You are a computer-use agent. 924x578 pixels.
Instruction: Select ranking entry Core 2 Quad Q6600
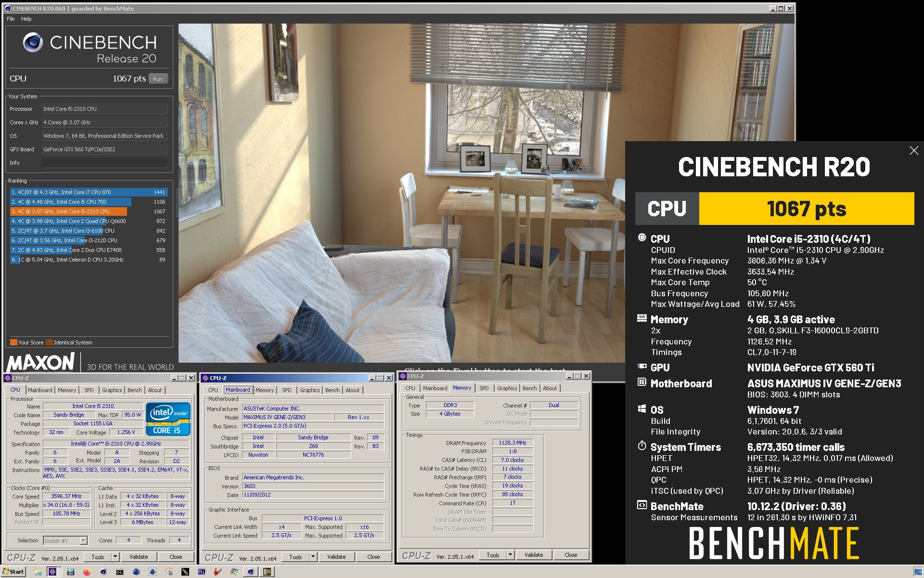(x=89, y=221)
